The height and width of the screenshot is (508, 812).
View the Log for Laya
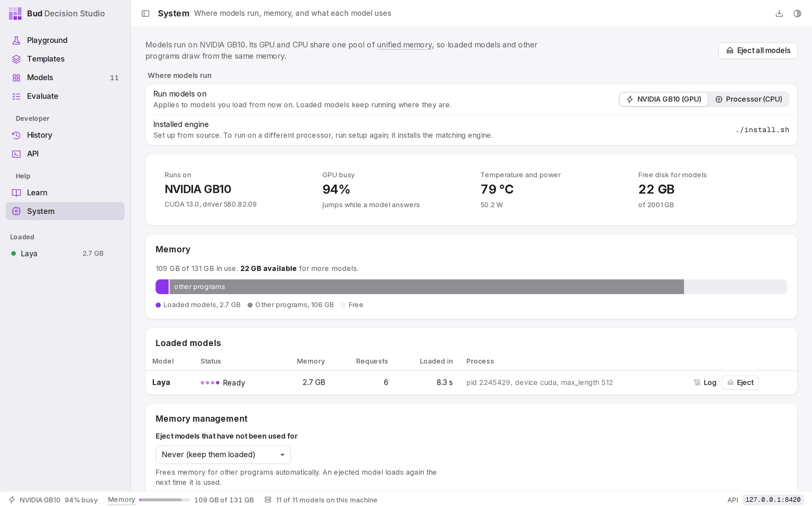coord(705,382)
